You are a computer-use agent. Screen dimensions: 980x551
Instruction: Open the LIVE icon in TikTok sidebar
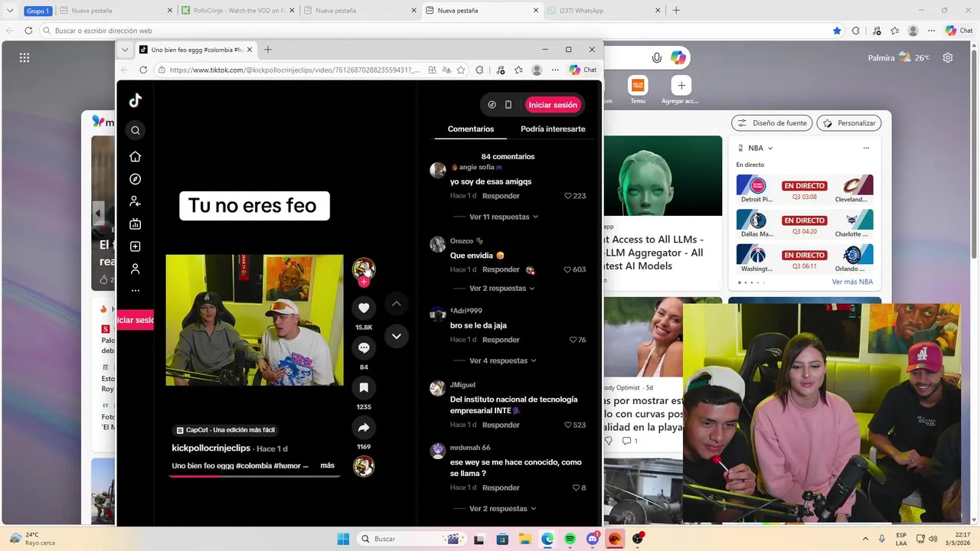coord(136,224)
